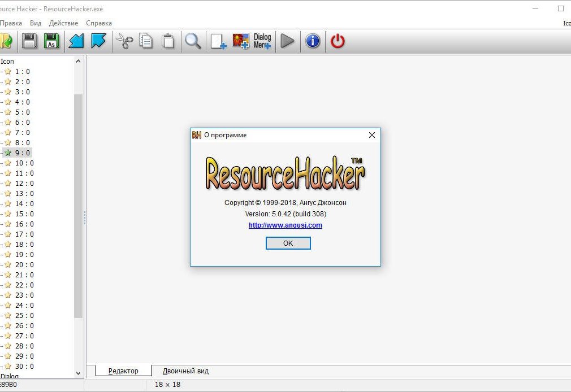The width and height of the screenshot is (571, 392).
Task: Select tree row "29 : 0"
Action: pos(24,356)
